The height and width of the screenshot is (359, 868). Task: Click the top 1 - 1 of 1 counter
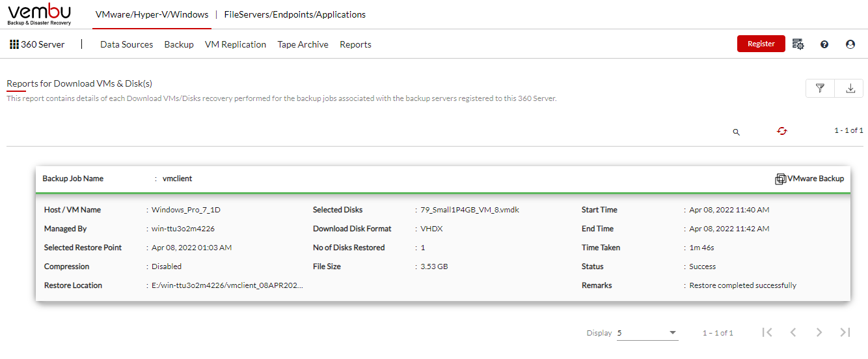(849, 130)
